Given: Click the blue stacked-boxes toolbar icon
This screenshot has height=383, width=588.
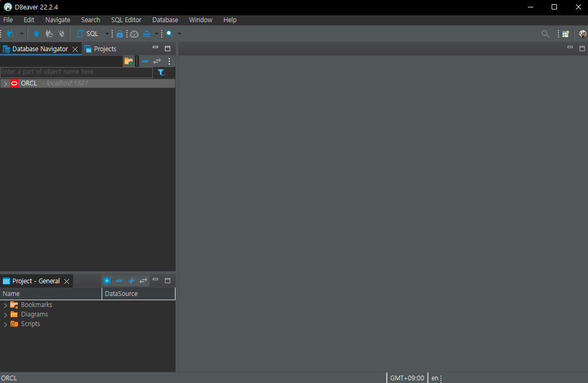Looking at the screenshot, I should [146, 34].
